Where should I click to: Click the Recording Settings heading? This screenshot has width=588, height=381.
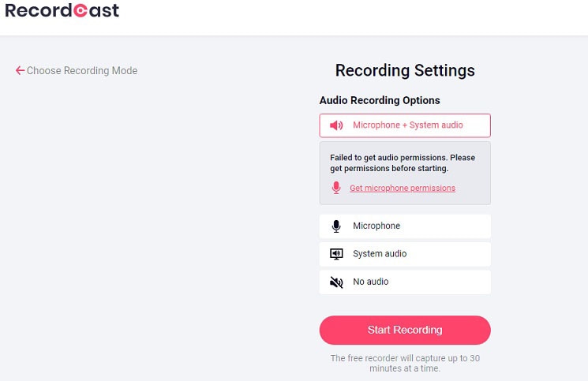click(x=405, y=70)
